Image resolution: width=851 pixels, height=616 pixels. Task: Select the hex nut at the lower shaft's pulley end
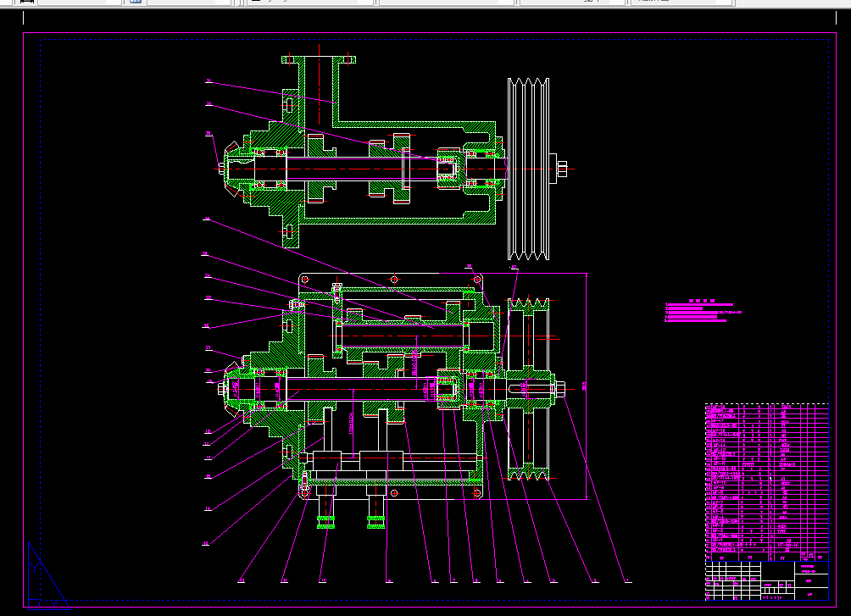tap(560, 389)
